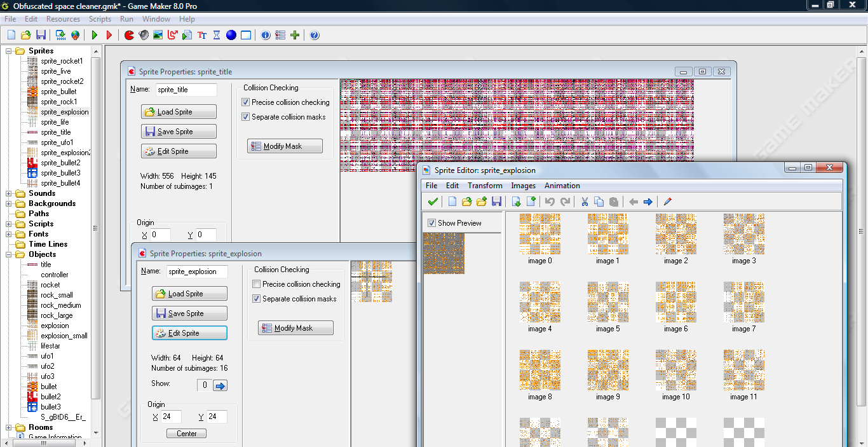Click resource tree scrollbar up arrow
This screenshot has width=868, height=447.
click(x=95, y=51)
